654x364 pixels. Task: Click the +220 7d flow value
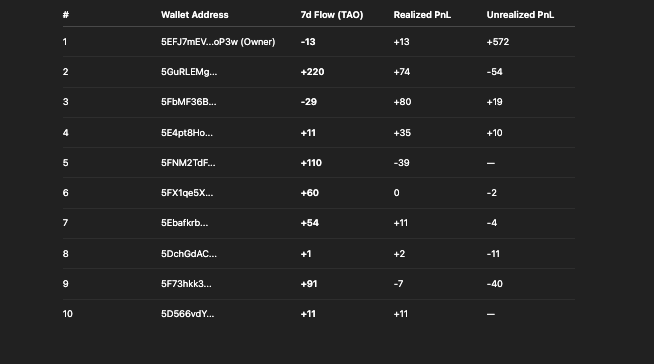click(312, 72)
